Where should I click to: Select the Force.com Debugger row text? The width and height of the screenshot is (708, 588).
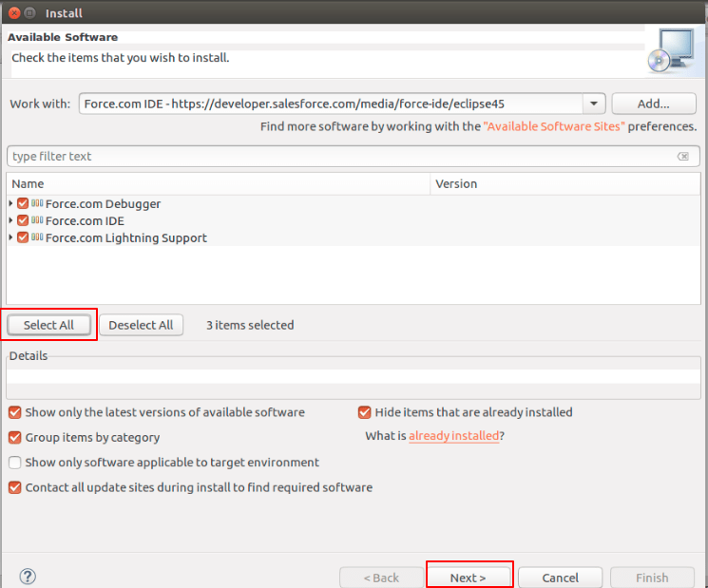[103, 204]
